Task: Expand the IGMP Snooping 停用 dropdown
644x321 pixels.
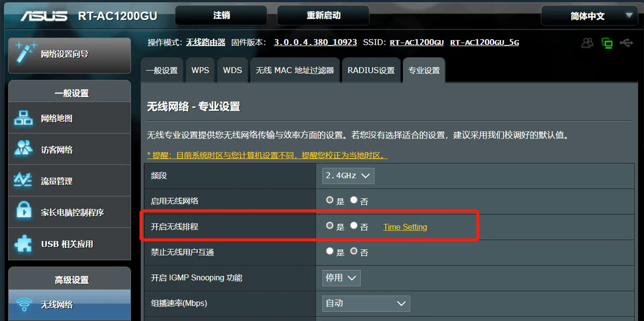Action: [341, 278]
